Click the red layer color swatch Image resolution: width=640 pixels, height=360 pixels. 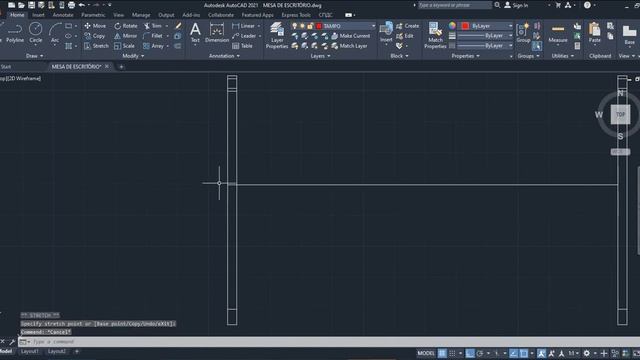pyautogui.click(x=319, y=26)
